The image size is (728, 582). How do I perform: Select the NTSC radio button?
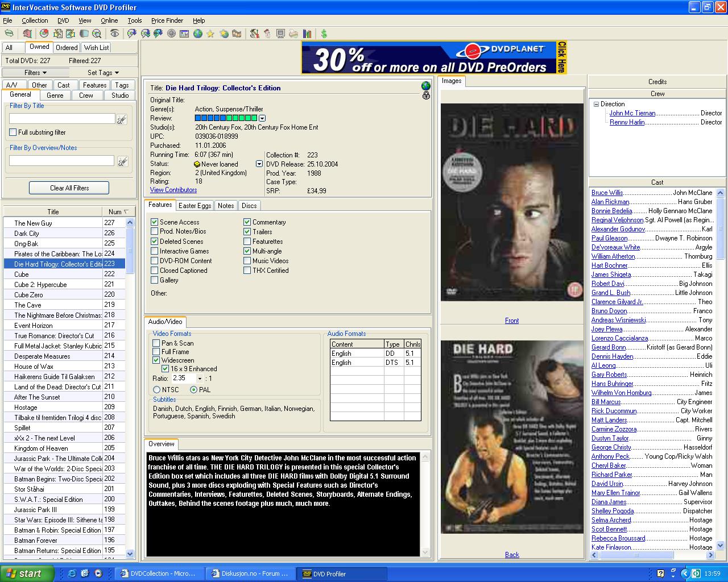pos(157,390)
